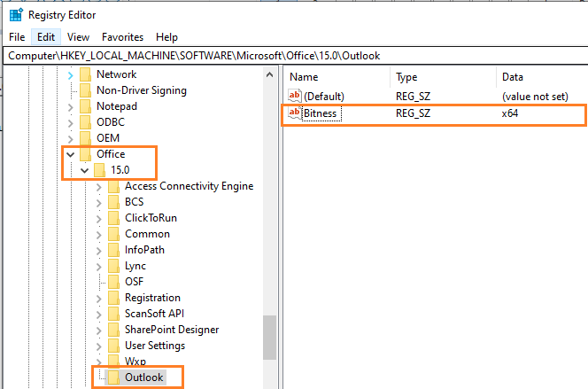Screen dimensions: 588x389
Task: Collapse the 15.0 subkey
Action: (x=84, y=170)
